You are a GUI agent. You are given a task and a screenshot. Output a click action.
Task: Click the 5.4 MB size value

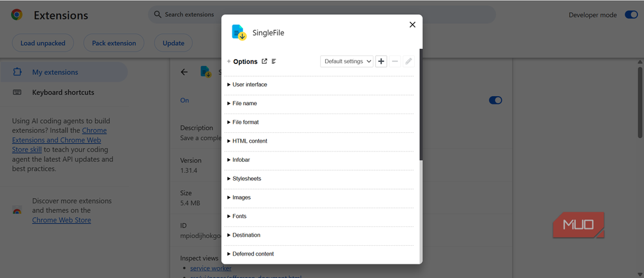[190, 203]
